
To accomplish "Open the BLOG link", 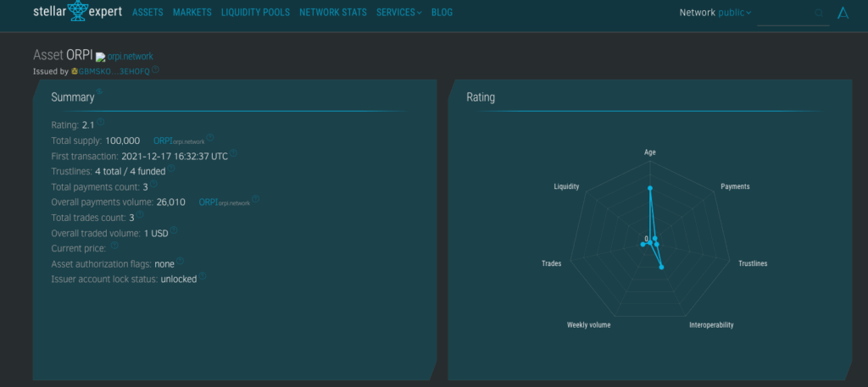I will pos(442,12).
